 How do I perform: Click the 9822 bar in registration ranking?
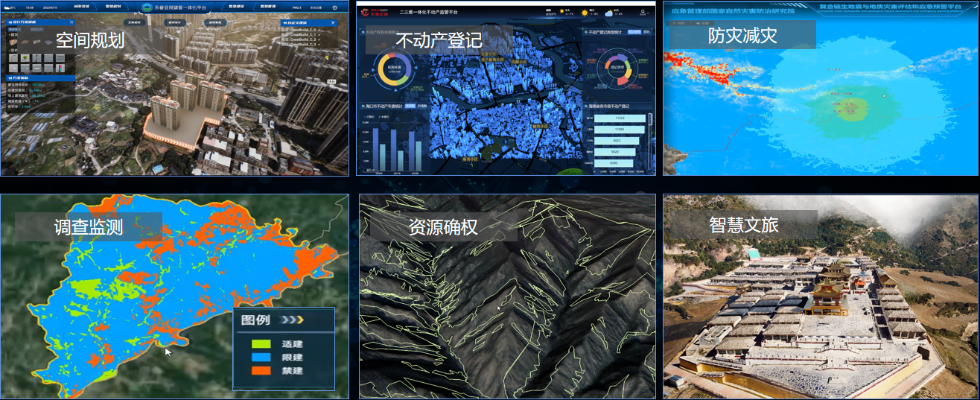(617, 141)
